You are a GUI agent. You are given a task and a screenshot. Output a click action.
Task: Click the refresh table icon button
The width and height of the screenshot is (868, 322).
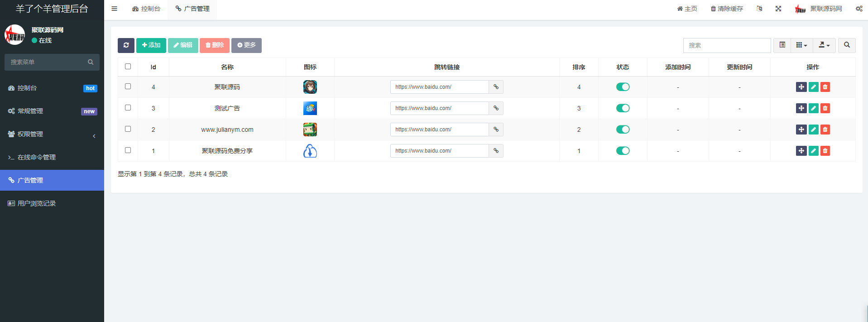point(126,45)
